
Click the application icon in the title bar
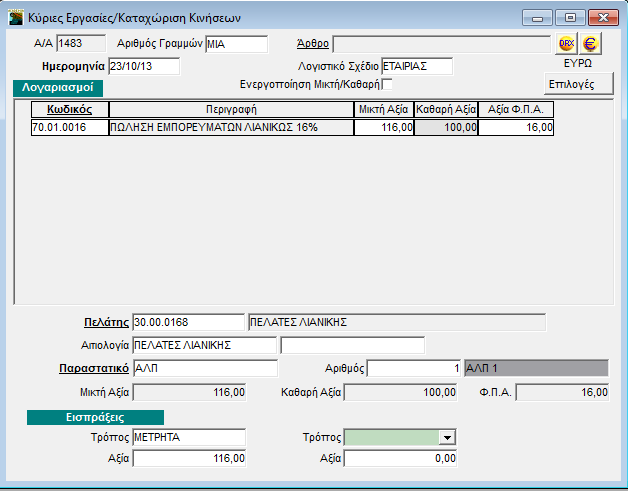pos(16,18)
